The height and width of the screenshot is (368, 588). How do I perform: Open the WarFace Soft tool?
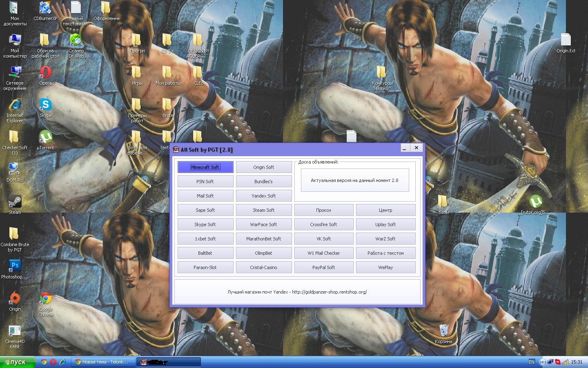(264, 224)
